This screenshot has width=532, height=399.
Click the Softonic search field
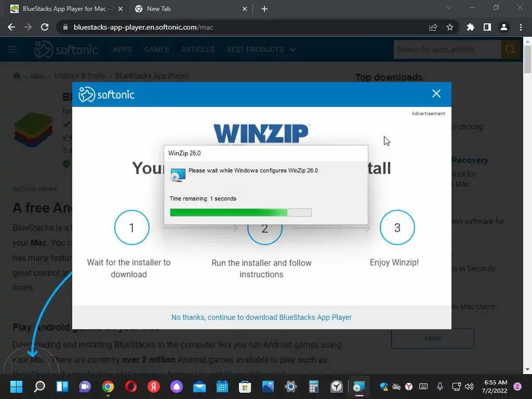click(x=447, y=49)
